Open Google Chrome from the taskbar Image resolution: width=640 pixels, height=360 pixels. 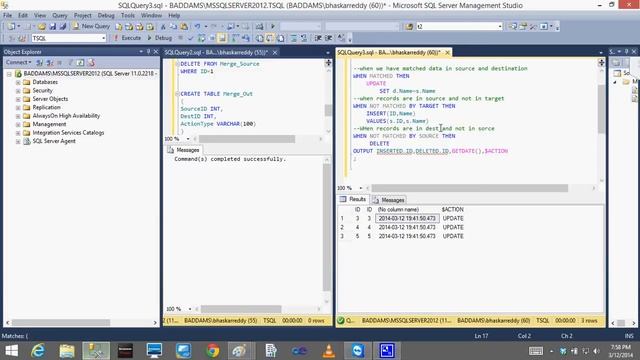pos(212,351)
